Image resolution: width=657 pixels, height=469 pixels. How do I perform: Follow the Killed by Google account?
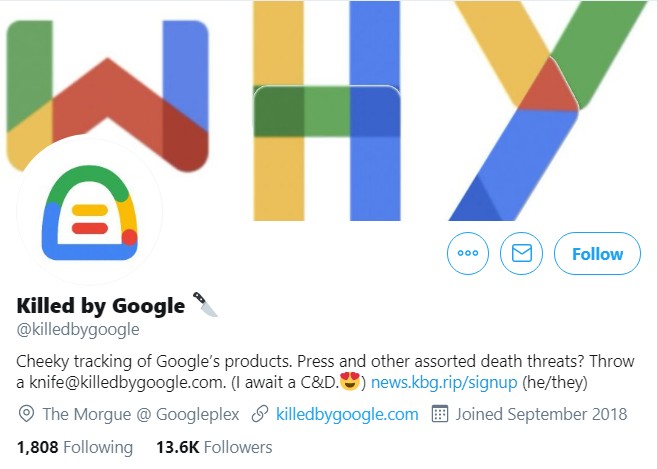pos(597,254)
